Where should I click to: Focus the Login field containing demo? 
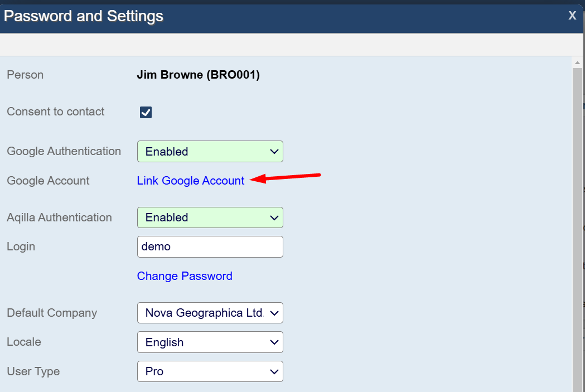(x=210, y=246)
